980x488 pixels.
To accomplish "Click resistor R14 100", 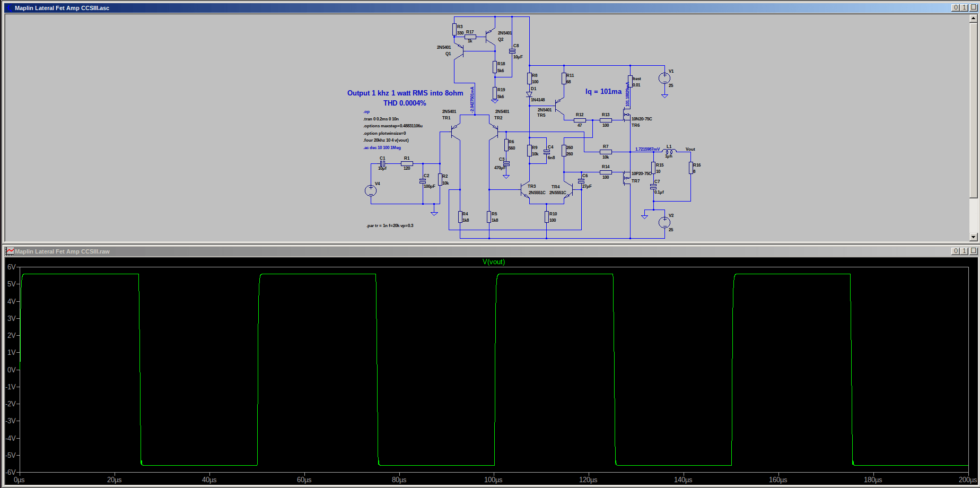I will [x=606, y=172].
